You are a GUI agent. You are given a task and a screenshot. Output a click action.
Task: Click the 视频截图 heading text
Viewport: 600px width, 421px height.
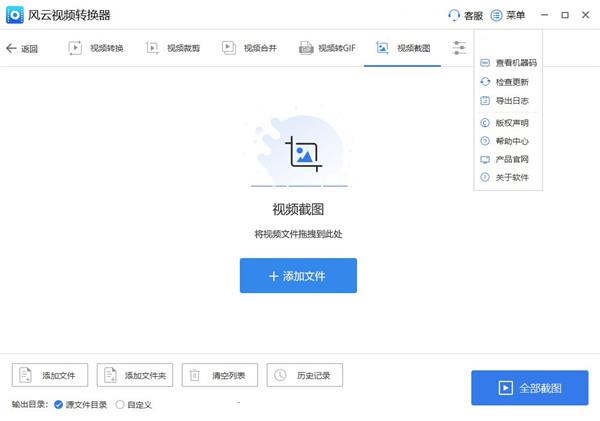(x=298, y=209)
